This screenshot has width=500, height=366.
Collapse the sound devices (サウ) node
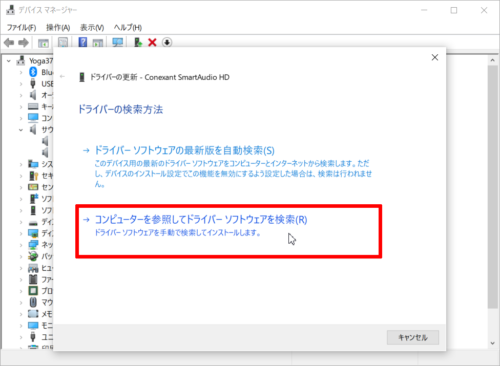coord(21,130)
